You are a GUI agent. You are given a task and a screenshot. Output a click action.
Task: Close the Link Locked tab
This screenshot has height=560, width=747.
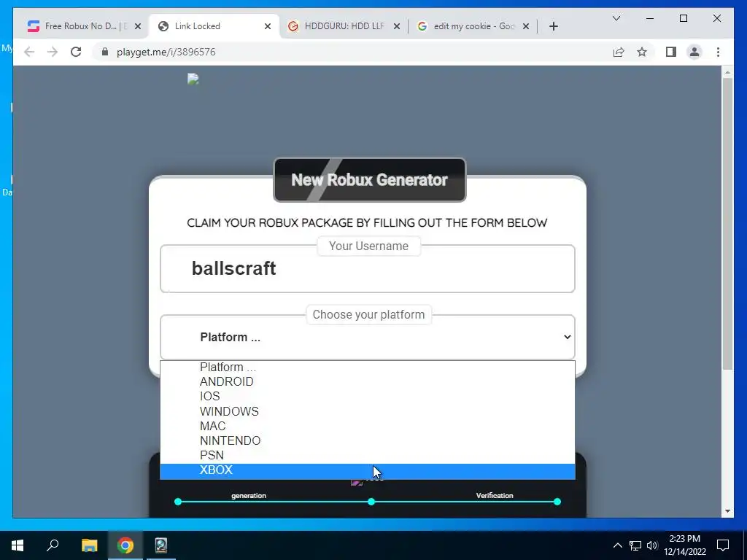click(x=268, y=26)
